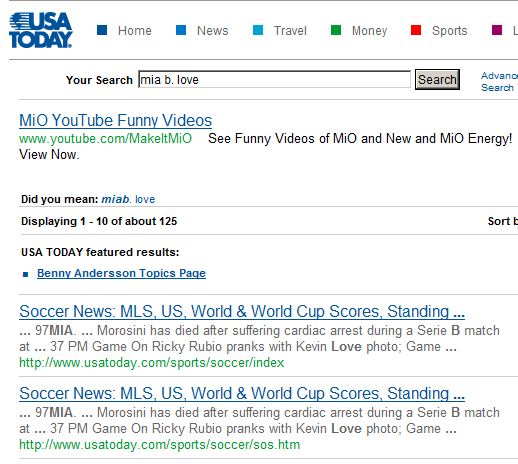The height and width of the screenshot is (464, 518).
Task: Click the 'USA TODAY featured results:' heading
Action: tap(100, 252)
